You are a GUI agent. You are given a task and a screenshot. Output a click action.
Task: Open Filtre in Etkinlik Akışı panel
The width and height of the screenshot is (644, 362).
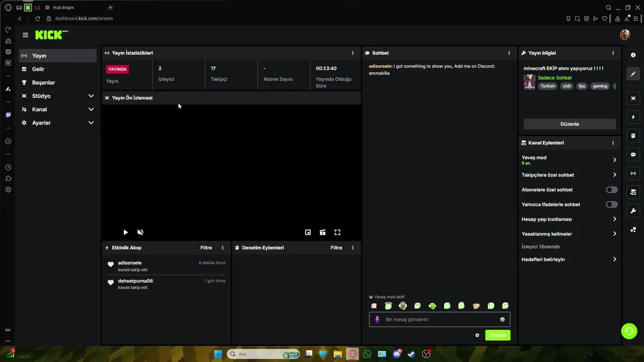pyautogui.click(x=206, y=248)
